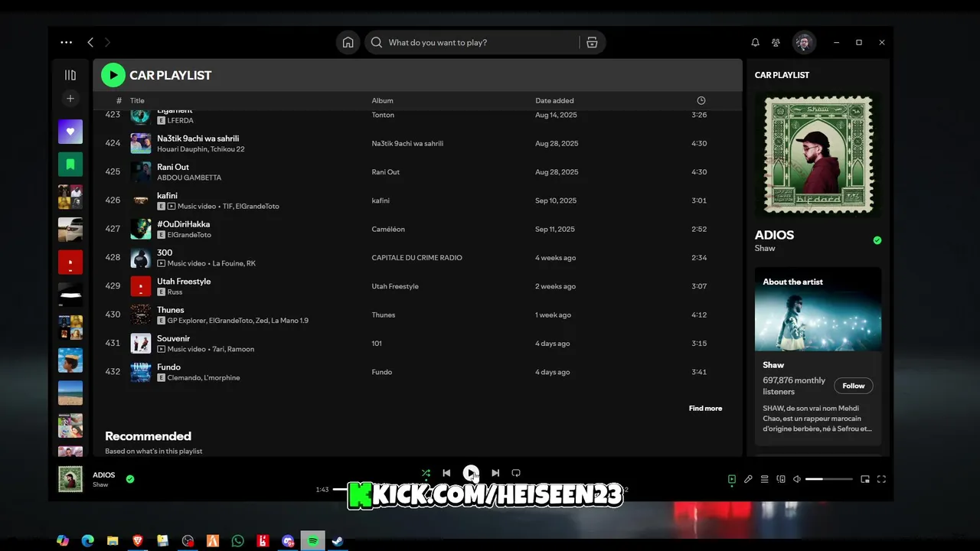Image resolution: width=980 pixels, height=551 pixels.
Task: Click Find more link
Action: [x=705, y=409]
